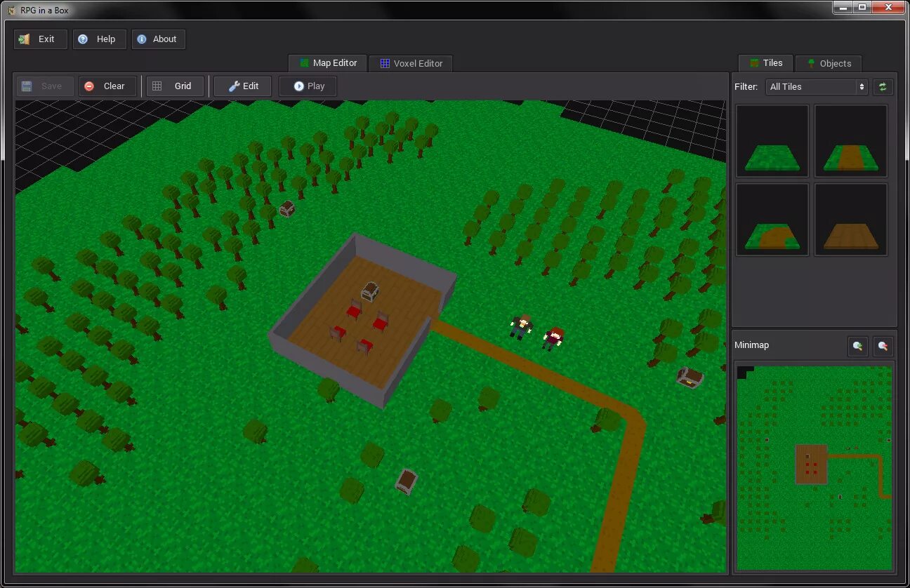Screen dimensions: 910x588
Task: Start the game with Play button
Action: tap(308, 86)
